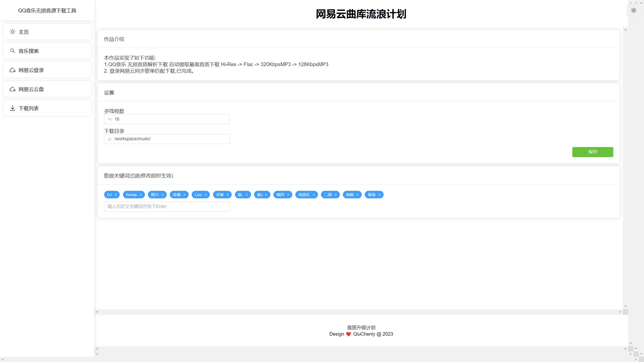The height and width of the screenshot is (362, 644).
Task: Remove the 慢四 keyword tag
Action: coord(288,195)
